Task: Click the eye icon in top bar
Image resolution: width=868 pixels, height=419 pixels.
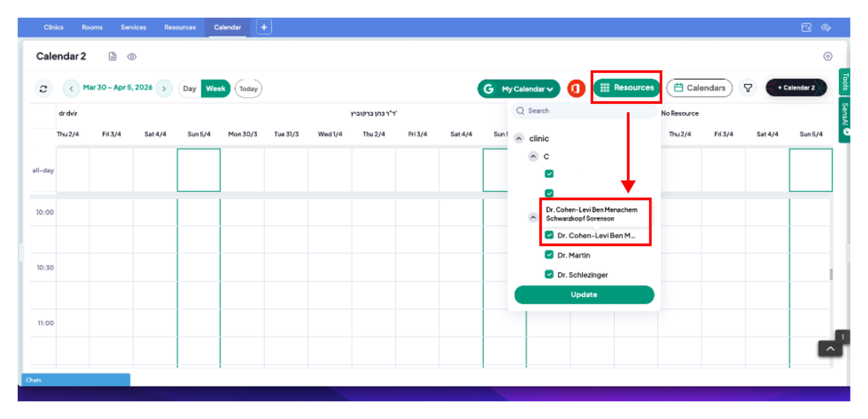Action: pyautogui.click(x=826, y=27)
